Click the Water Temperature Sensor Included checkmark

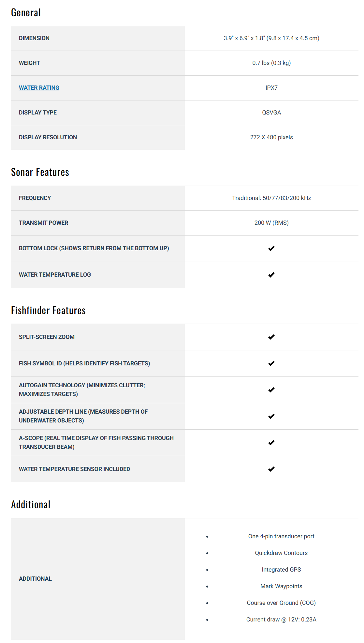click(271, 469)
